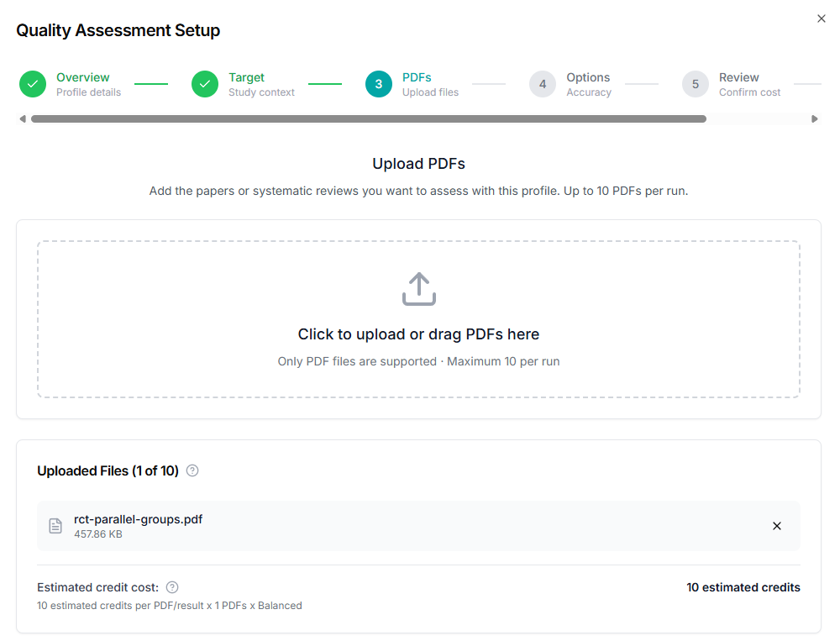
Task: Click the '457.86 KB' file size
Action: tap(98, 534)
